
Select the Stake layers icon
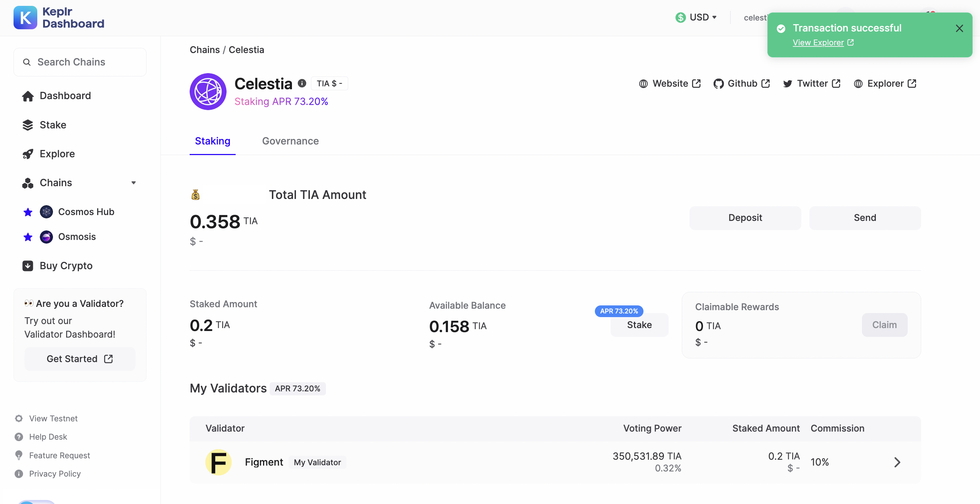pos(28,125)
